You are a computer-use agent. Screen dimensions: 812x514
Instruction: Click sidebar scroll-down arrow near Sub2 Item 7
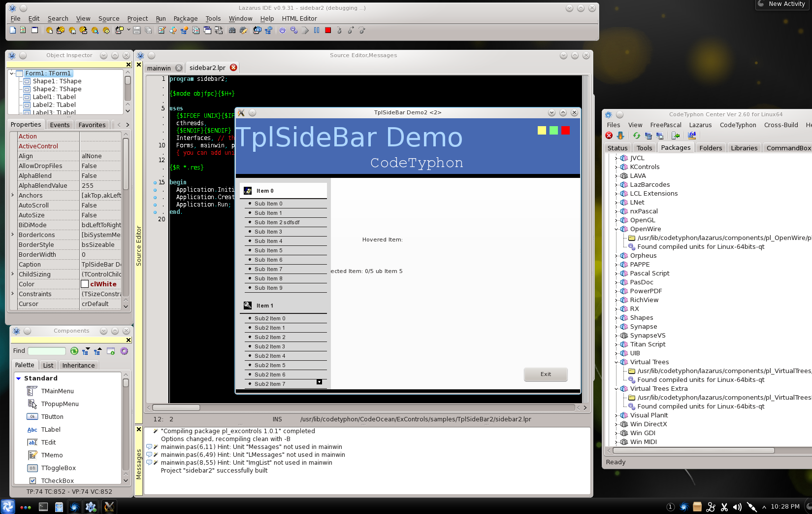coord(319,382)
